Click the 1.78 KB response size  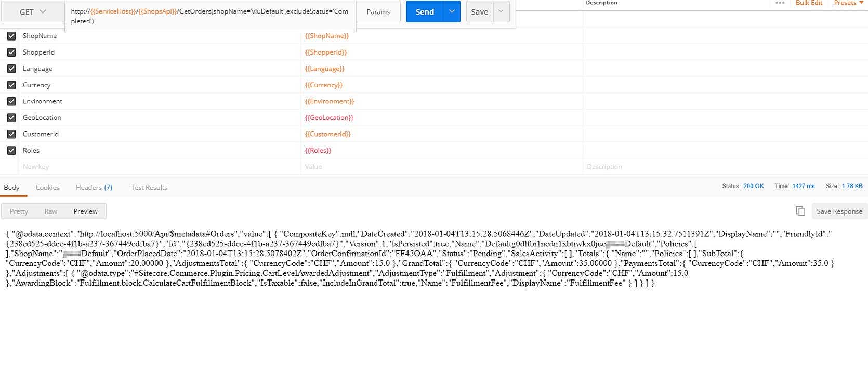(851, 186)
